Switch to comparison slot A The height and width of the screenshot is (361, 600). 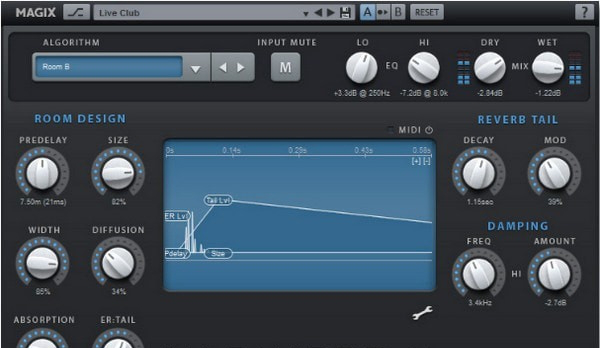click(x=367, y=12)
